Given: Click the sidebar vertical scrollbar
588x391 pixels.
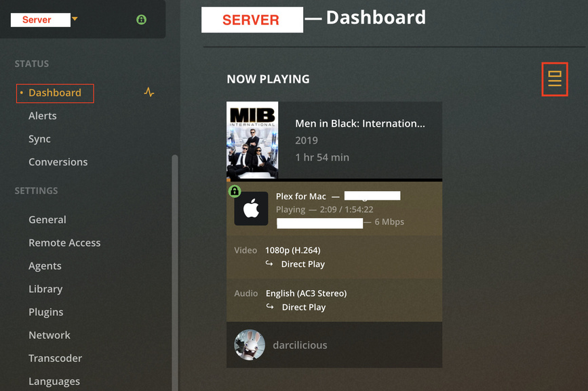Looking at the screenshot, I should pos(175,272).
